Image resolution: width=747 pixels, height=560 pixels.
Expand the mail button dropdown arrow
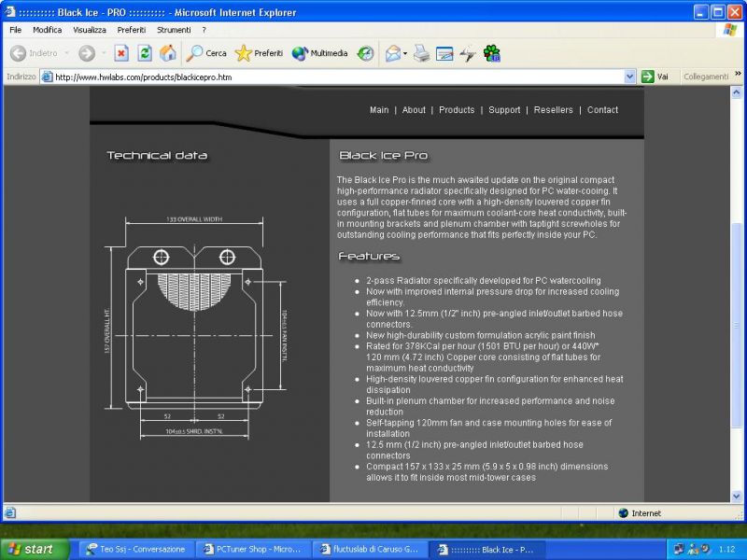click(x=405, y=53)
